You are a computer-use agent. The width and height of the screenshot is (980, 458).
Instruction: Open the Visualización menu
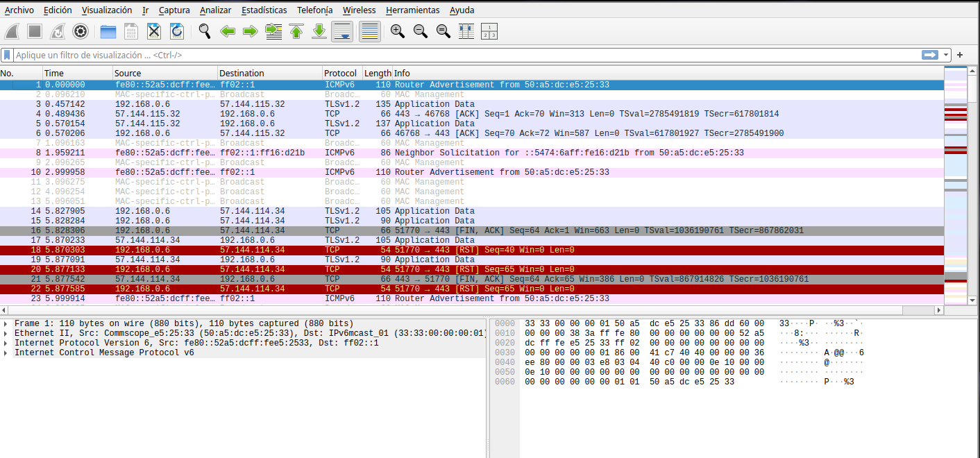106,10
